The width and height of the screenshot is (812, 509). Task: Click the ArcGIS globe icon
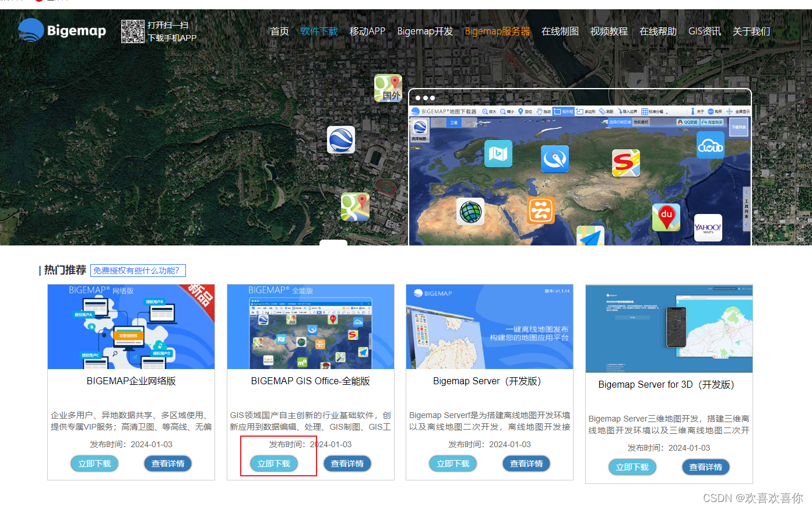(471, 211)
